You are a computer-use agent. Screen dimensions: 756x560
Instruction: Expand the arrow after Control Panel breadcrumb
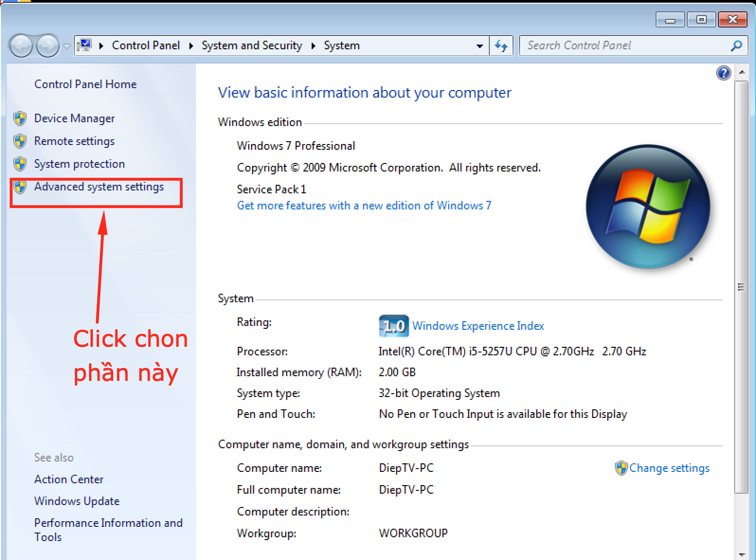[191, 46]
